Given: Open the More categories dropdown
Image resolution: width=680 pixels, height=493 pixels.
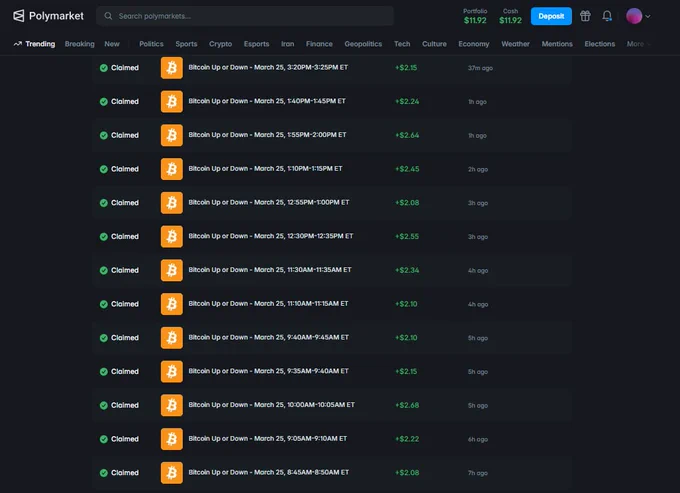Looking at the screenshot, I should point(638,44).
